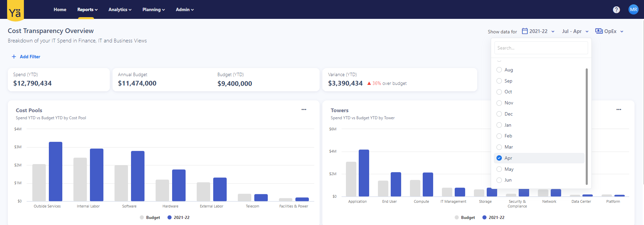Click the OpEx money icon

click(x=599, y=31)
